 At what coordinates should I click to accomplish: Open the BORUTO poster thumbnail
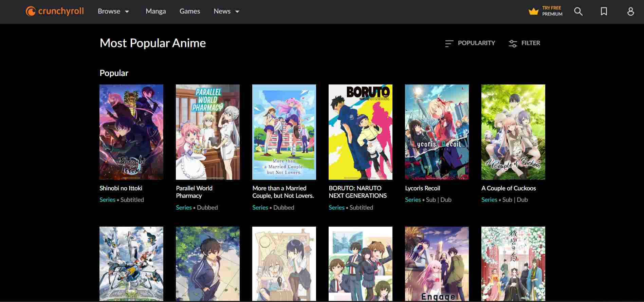361,132
